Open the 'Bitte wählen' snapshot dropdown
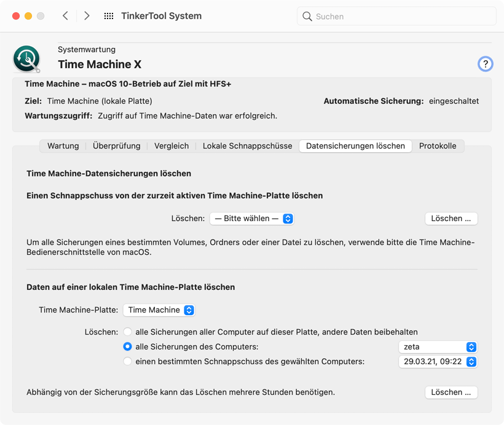The height and width of the screenshot is (425, 504). [x=251, y=219]
